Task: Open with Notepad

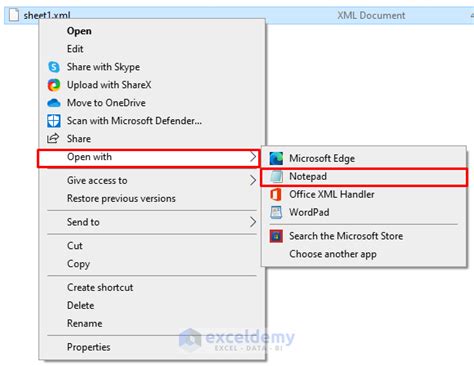Action: 364,177
